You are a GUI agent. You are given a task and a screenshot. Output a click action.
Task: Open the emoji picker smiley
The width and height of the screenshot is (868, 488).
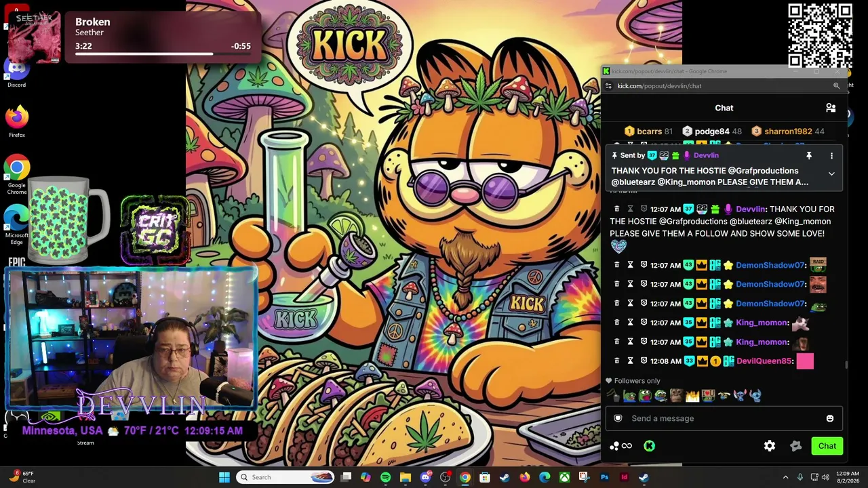click(830, 419)
